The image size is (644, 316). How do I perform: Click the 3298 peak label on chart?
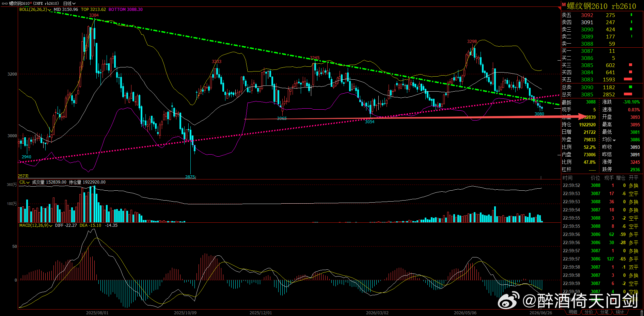[472, 42]
